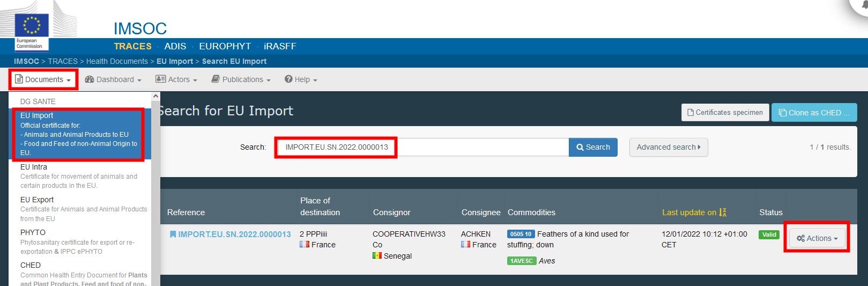
Task: Select CHED menu entry
Action: coord(80,274)
